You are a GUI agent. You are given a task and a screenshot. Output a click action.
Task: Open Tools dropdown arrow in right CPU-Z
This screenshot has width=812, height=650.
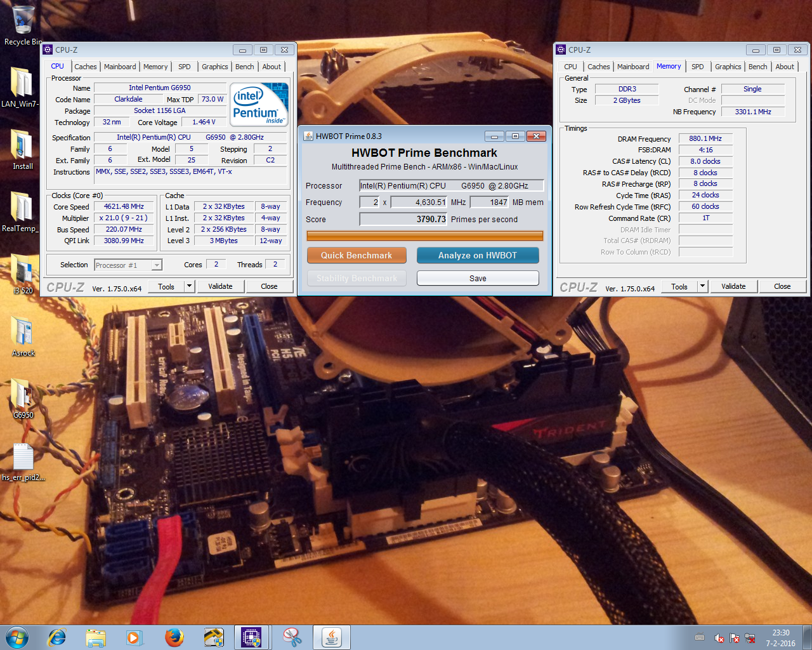click(x=702, y=286)
